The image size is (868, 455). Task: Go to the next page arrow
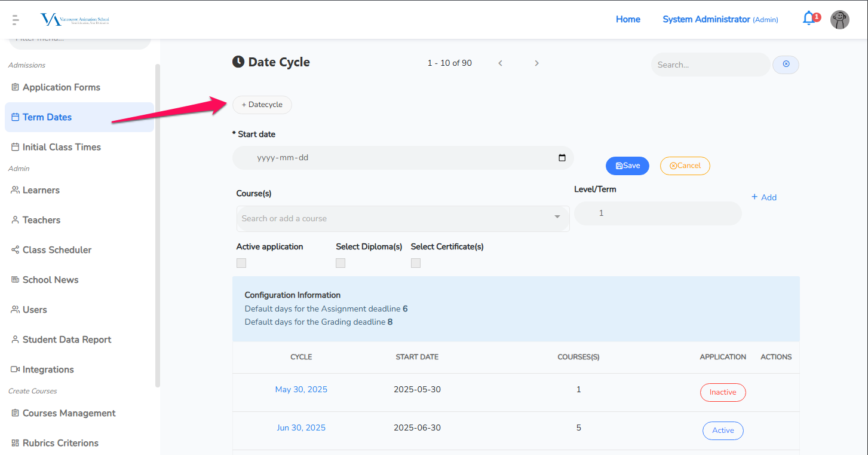click(x=536, y=63)
